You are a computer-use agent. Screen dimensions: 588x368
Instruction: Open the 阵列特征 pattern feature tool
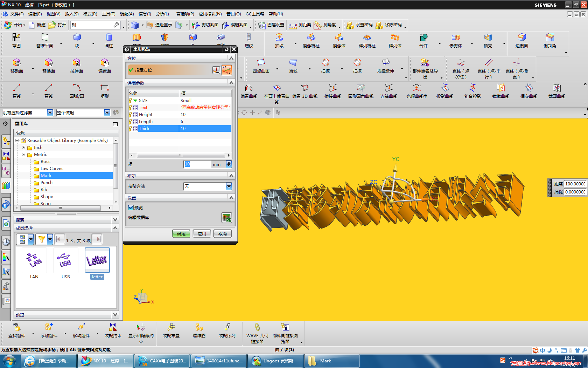pos(367,41)
